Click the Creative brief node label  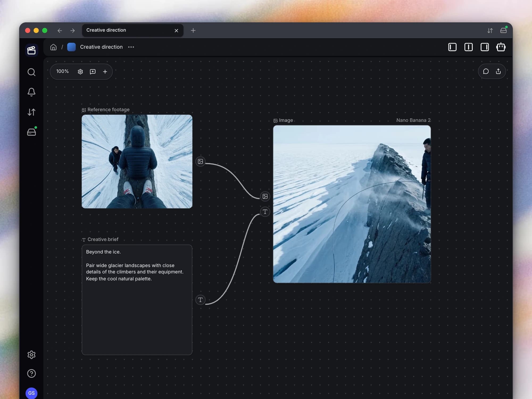103,239
